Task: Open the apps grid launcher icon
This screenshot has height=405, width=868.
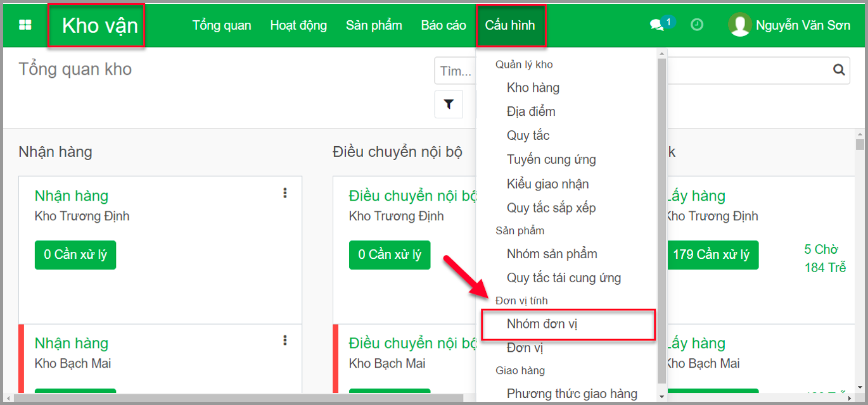Action: point(25,25)
